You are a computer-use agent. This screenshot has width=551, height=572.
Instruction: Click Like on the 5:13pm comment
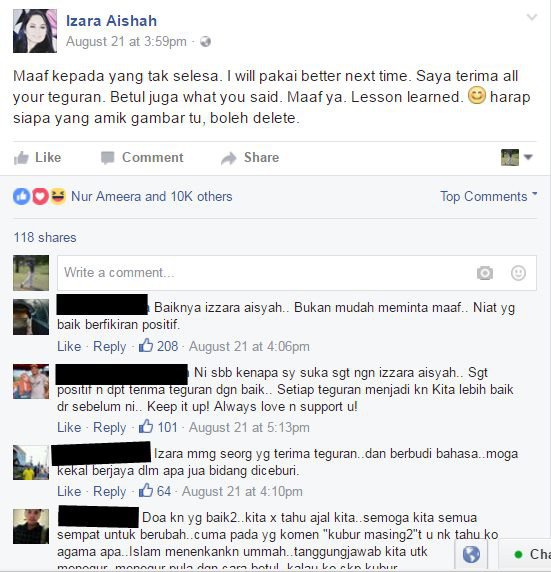69,427
